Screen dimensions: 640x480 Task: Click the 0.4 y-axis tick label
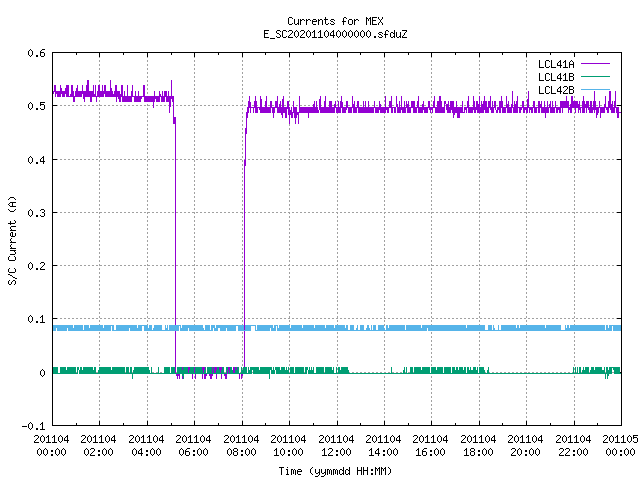tap(36, 160)
